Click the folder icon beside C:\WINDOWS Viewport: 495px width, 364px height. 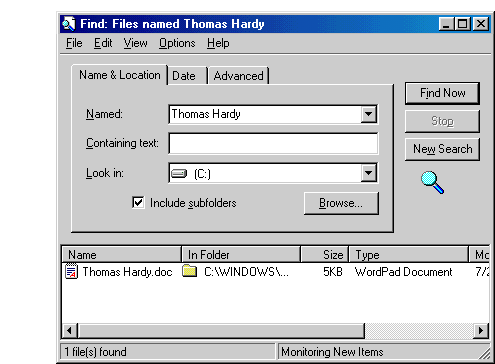tap(189, 271)
